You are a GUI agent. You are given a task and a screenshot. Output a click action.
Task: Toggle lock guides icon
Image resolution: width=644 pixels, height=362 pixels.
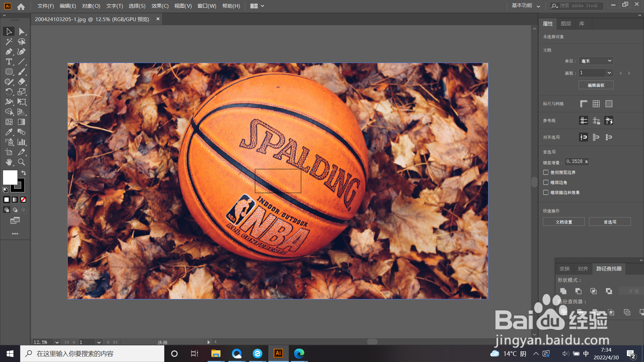(x=596, y=121)
